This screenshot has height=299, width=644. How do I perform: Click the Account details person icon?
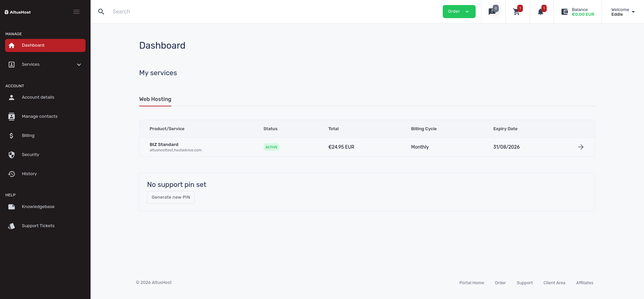[x=12, y=97]
